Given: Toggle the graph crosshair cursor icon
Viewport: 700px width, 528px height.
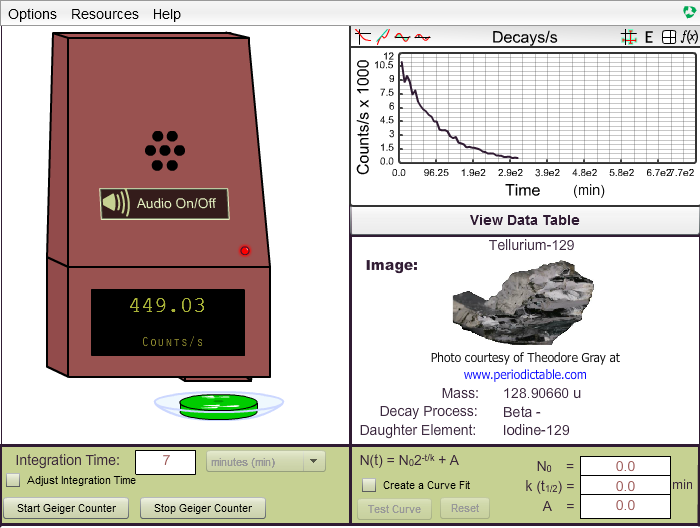Looking at the screenshot, I should pos(629,37).
